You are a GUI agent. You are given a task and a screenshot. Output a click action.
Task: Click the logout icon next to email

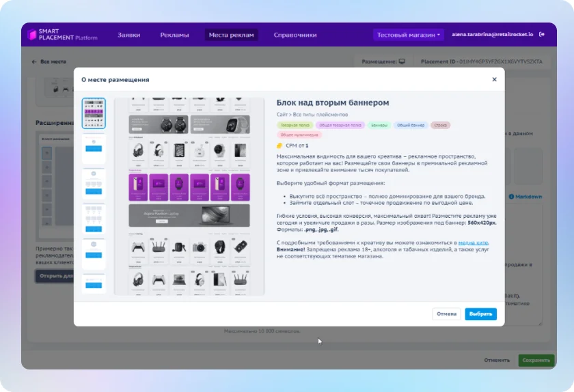click(x=542, y=34)
